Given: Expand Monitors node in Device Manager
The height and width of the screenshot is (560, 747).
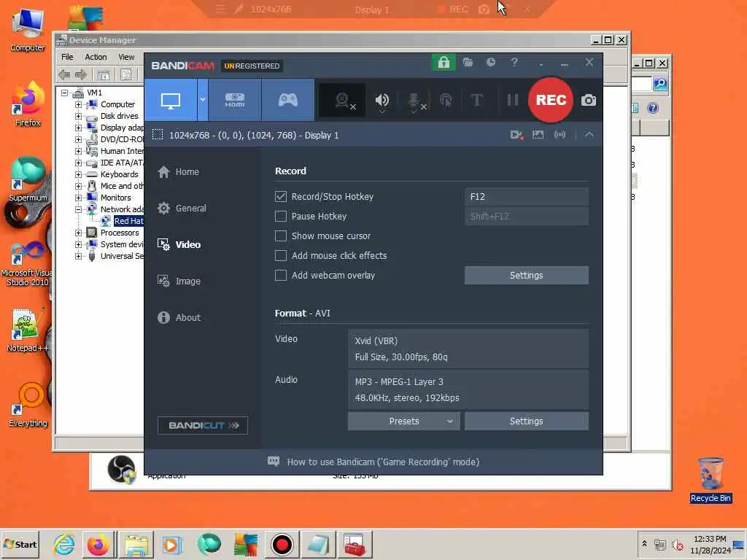Looking at the screenshot, I should 79,198.
